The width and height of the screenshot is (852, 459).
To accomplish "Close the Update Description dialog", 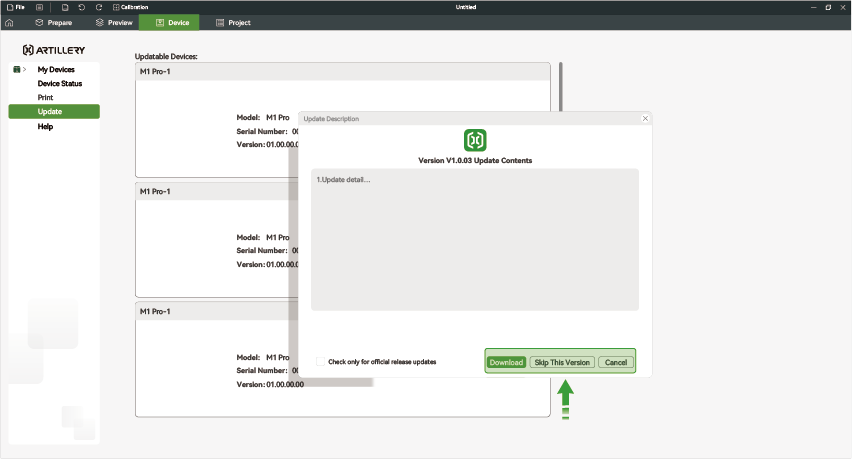I will click(645, 118).
